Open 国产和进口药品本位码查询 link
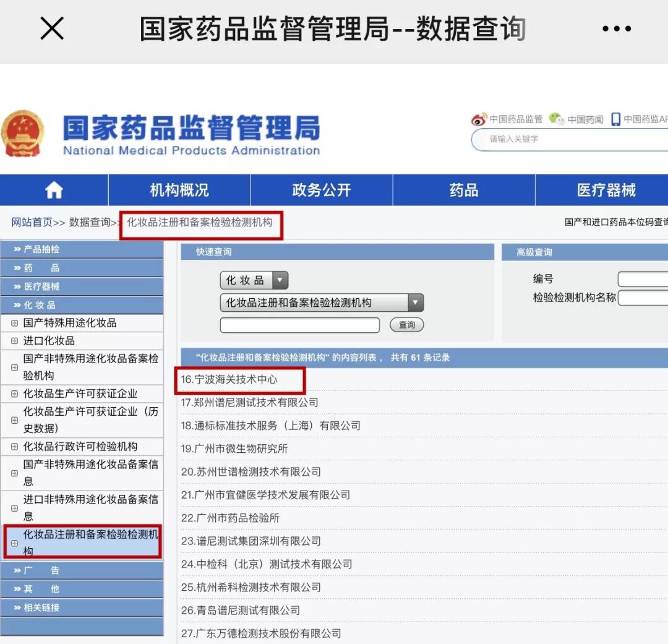The width and height of the screenshot is (668, 644). 616,222
